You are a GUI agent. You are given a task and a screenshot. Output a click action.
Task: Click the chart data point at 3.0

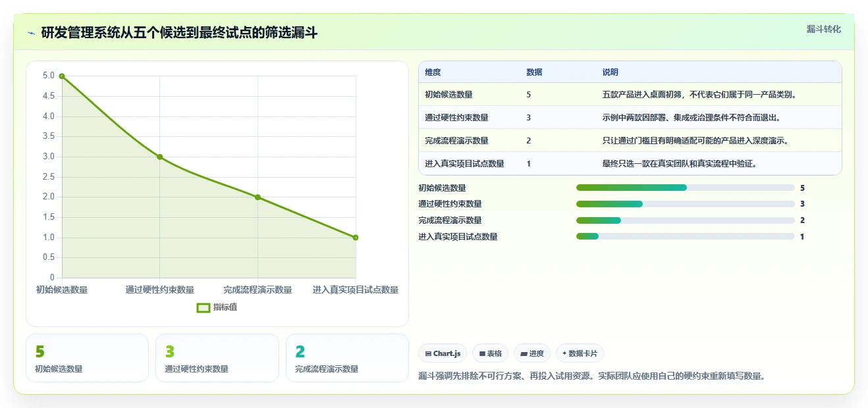pyautogui.click(x=159, y=157)
